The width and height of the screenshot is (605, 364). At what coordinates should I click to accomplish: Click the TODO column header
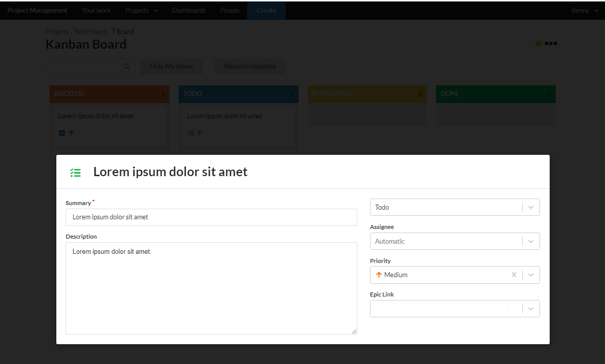pos(239,94)
